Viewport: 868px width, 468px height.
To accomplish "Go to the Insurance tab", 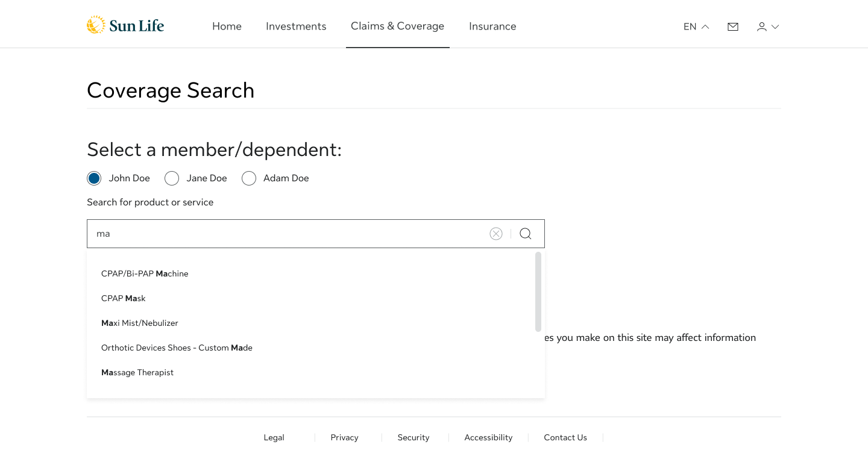I will coord(492,27).
